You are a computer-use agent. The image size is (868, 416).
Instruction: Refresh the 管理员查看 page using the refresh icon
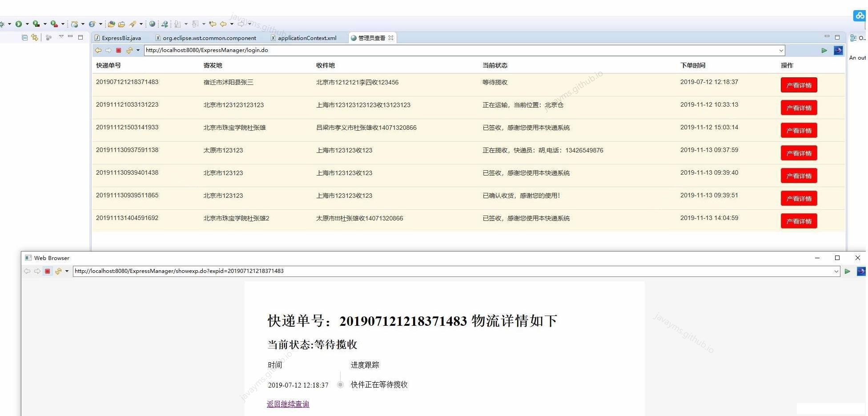coord(129,50)
